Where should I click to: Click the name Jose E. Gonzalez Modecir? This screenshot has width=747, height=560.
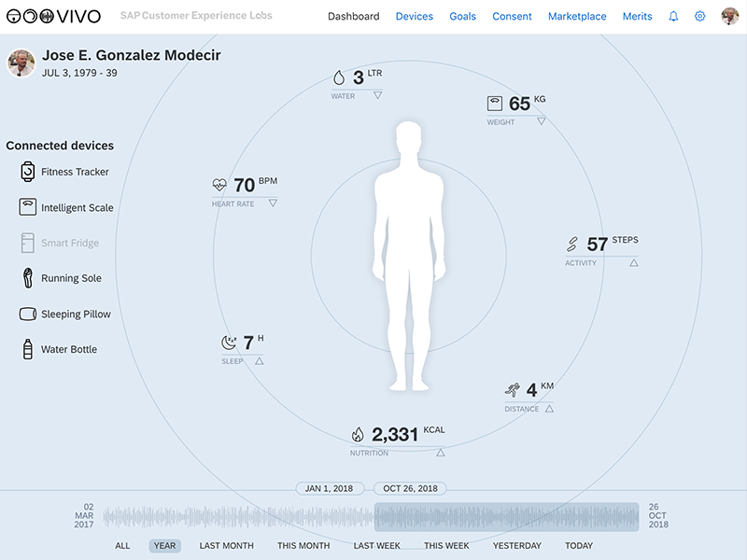coord(132,55)
